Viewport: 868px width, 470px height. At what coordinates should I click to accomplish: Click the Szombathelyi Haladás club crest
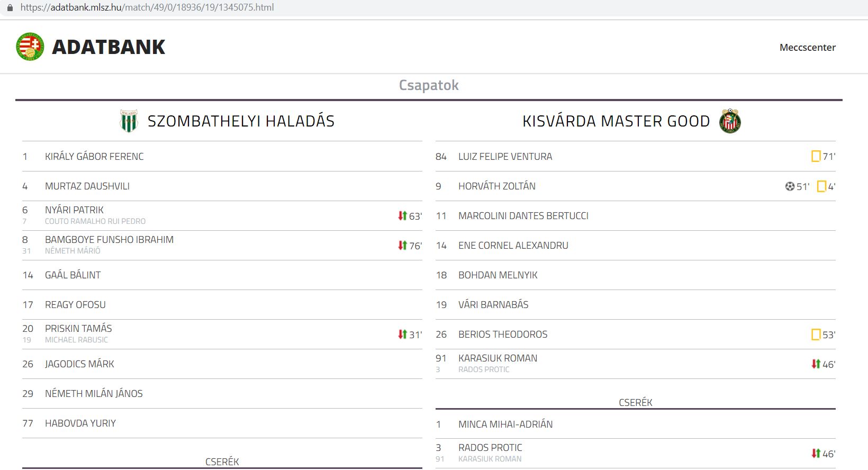(129, 121)
